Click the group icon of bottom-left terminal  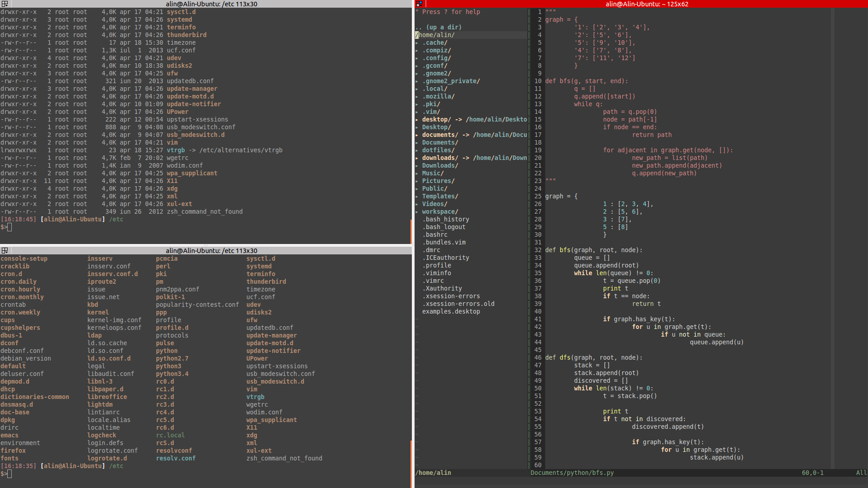pos(5,250)
